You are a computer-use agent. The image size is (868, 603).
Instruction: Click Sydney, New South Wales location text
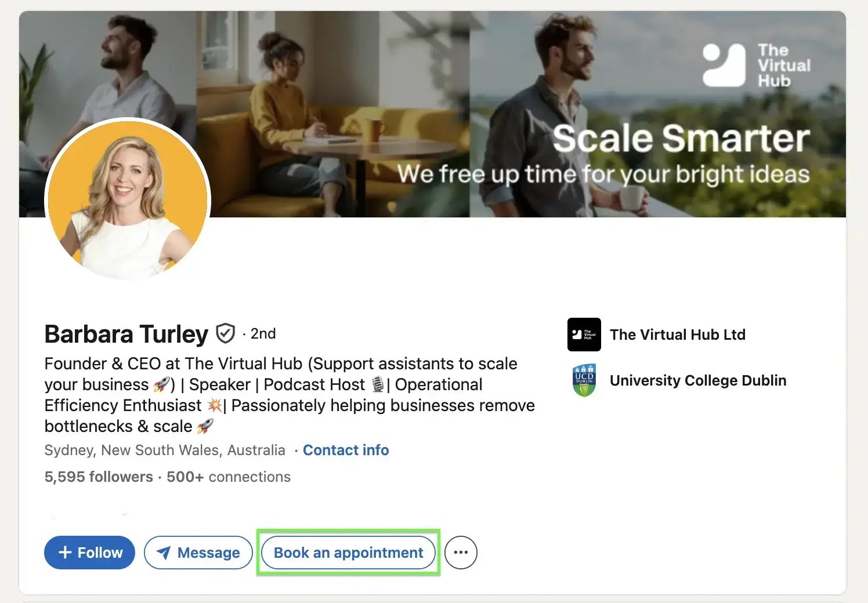[x=164, y=450]
